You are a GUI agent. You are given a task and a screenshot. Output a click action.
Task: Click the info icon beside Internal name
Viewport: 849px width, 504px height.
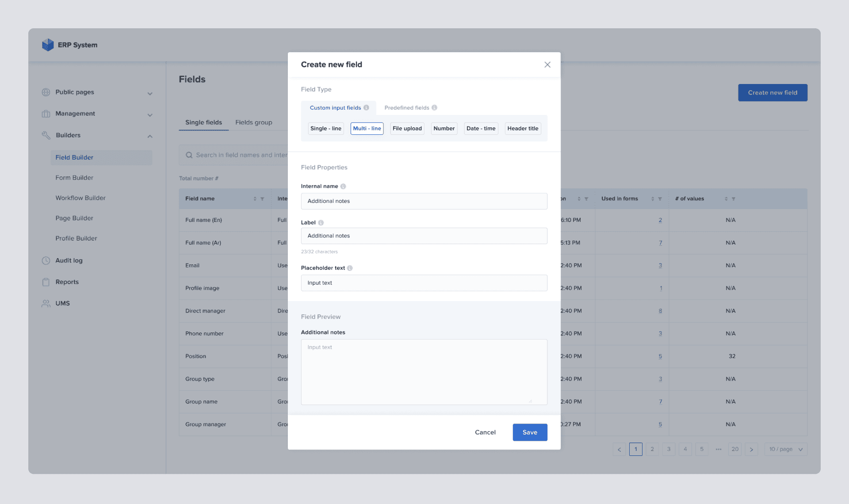343,187
